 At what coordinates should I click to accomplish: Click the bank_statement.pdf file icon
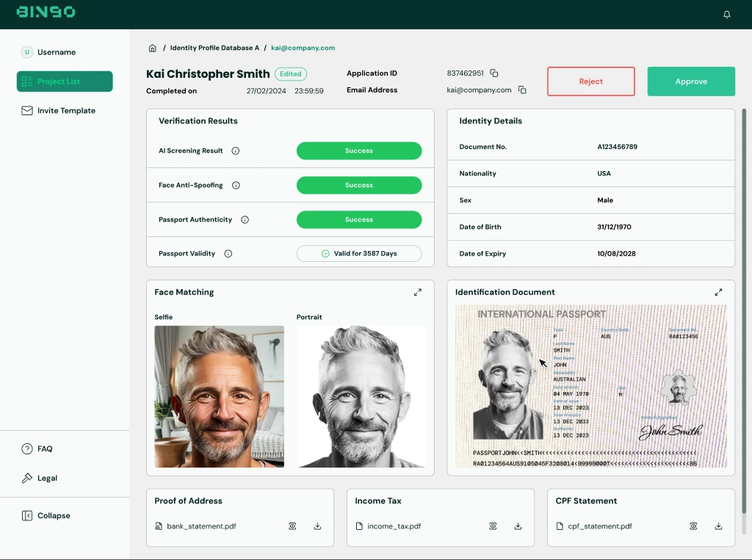click(x=159, y=526)
